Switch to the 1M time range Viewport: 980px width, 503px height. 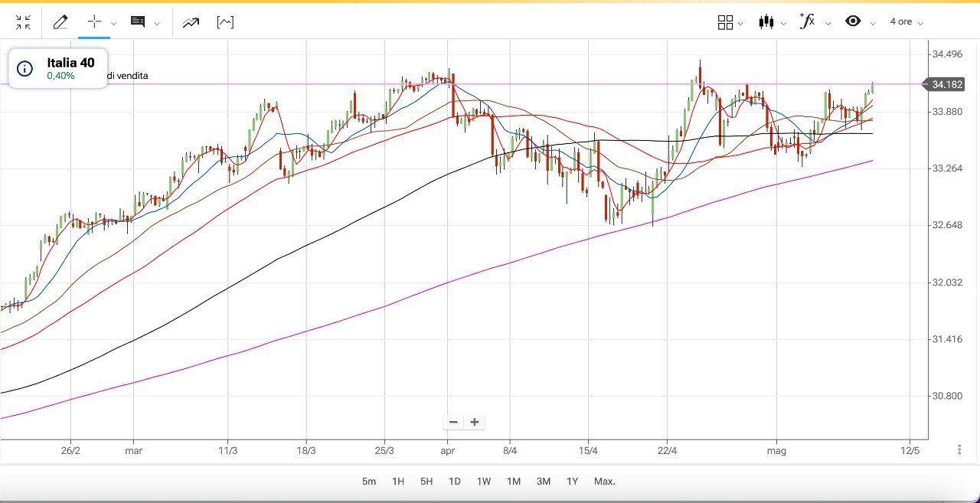click(x=513, y=482)
